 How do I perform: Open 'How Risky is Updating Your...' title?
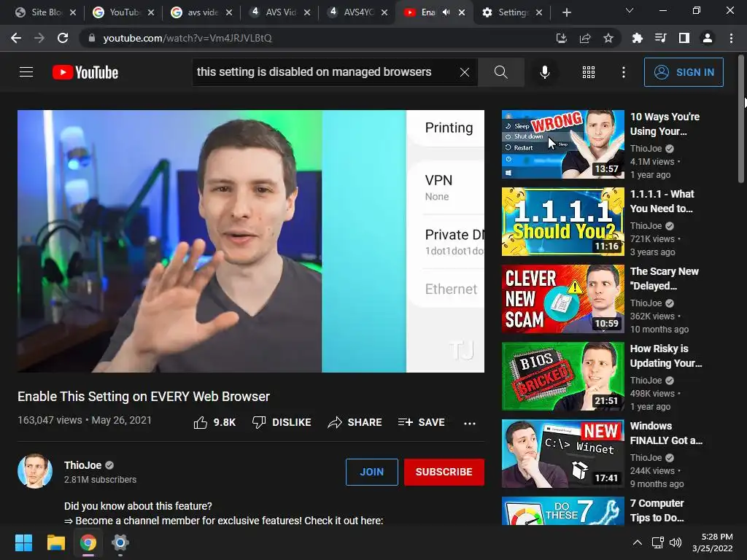pos(666,356)
